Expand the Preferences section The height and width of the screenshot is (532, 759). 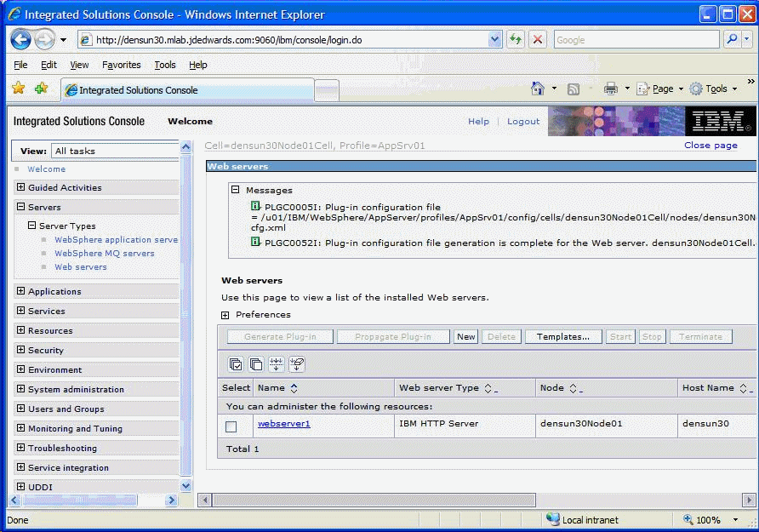point(225,315)
